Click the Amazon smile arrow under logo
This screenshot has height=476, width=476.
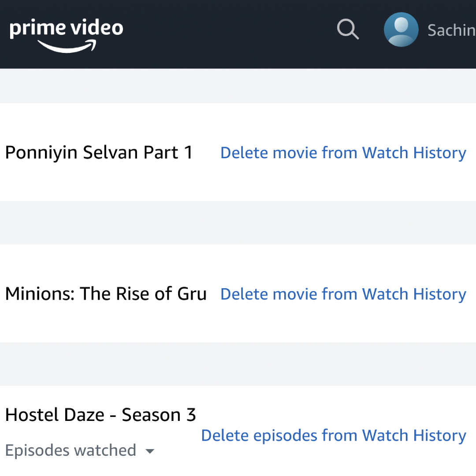[x=67, y=46]
